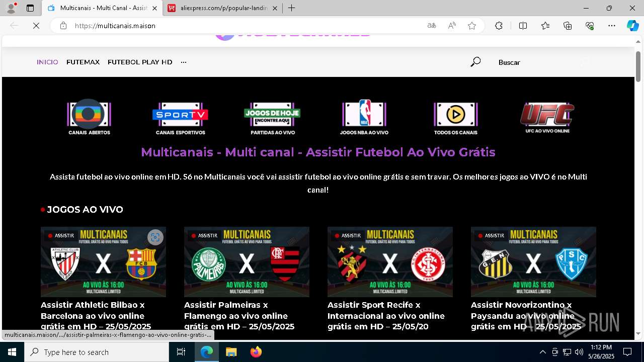The height and width of the screenshot is (362, 644).
Task: Click Sport Recife x Internacional thumbnail
Action: pyautogui.click(x=390, y=262)
